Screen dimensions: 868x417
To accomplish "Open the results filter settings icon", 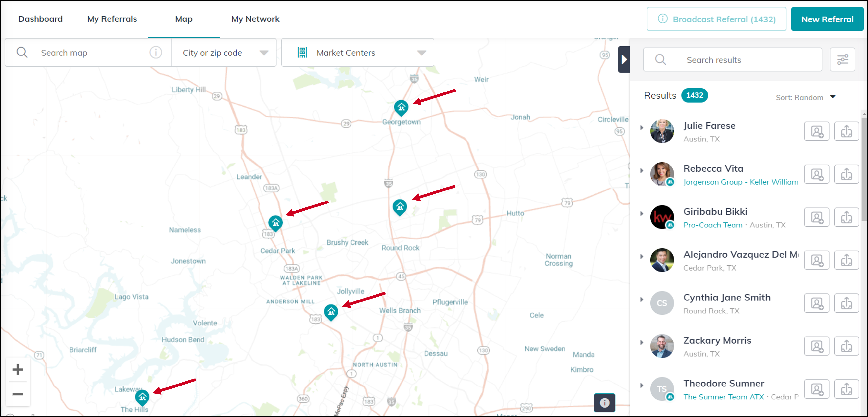I will click(842, 60).
